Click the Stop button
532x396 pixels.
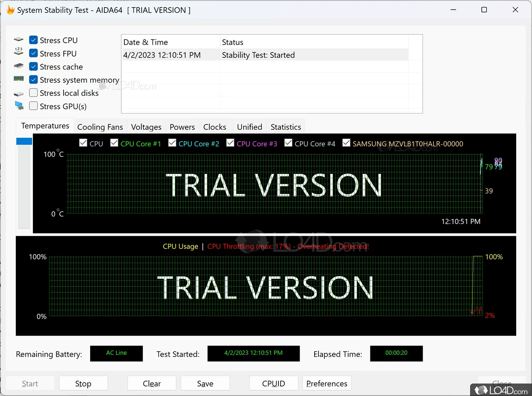pos(83,384)
